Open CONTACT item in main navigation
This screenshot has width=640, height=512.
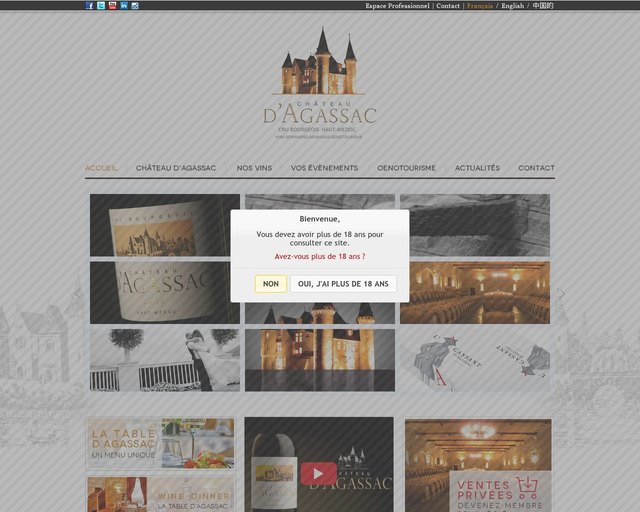tap(536, 168)
